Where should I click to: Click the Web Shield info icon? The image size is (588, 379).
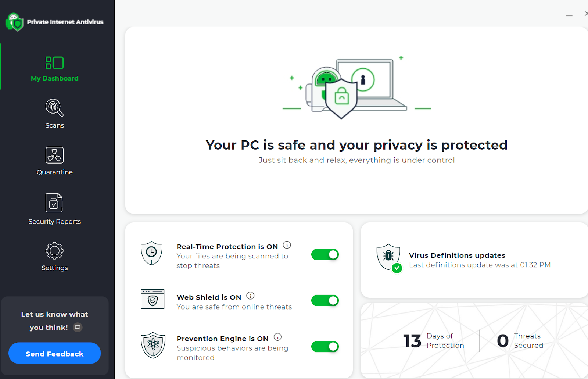(x=250, y=296)
